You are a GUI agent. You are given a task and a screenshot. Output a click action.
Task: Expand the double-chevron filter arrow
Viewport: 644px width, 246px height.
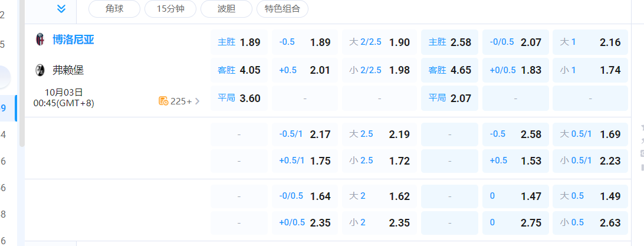61,8
